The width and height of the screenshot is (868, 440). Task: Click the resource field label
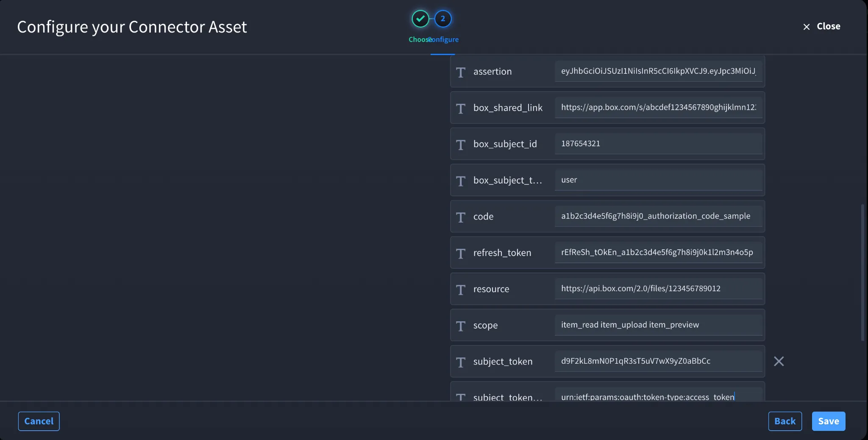coord(491,289)
